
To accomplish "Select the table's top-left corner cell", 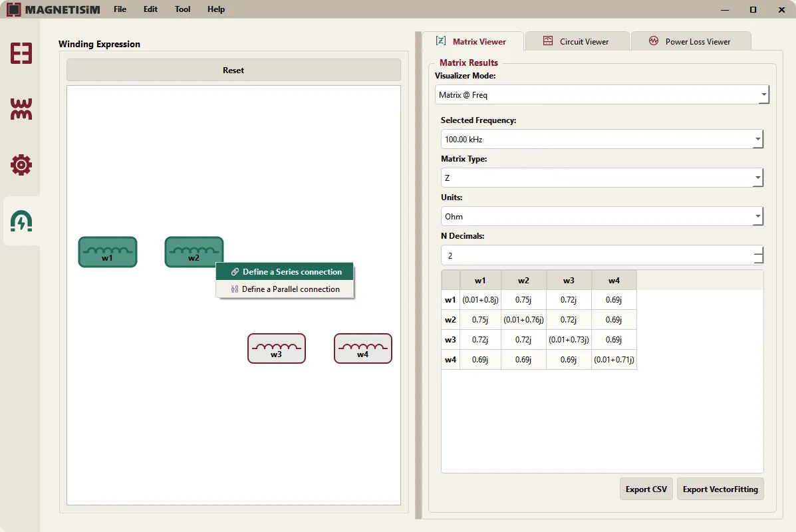I will [x=450, y=280].
